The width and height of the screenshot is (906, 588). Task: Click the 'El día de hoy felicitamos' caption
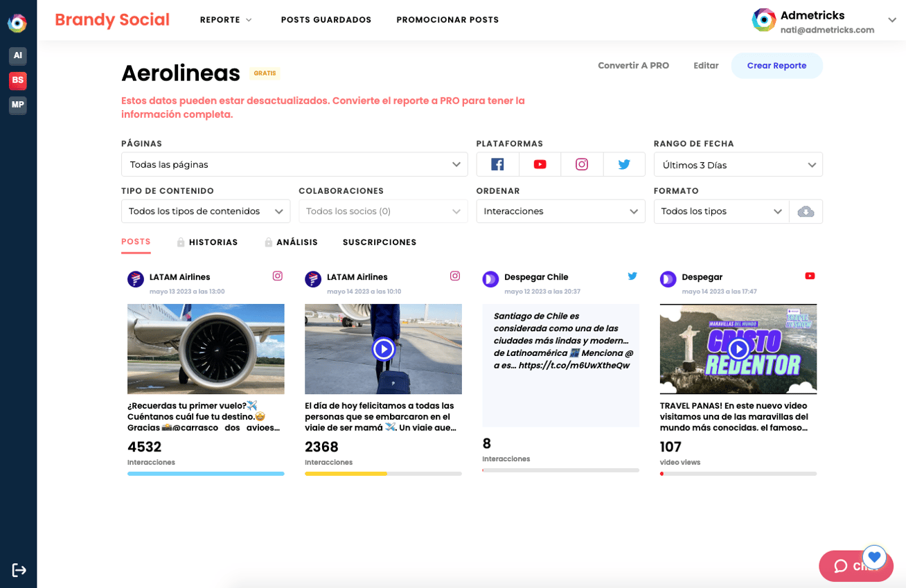380,417
